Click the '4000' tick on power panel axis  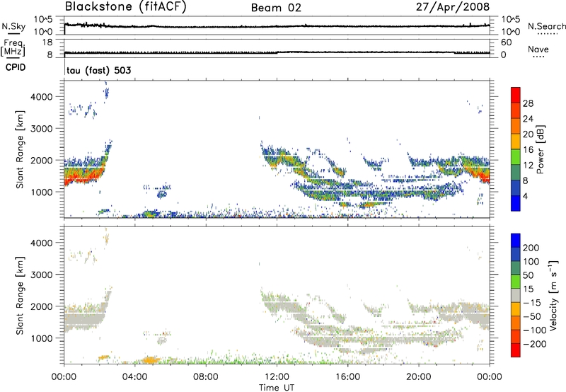42,97
